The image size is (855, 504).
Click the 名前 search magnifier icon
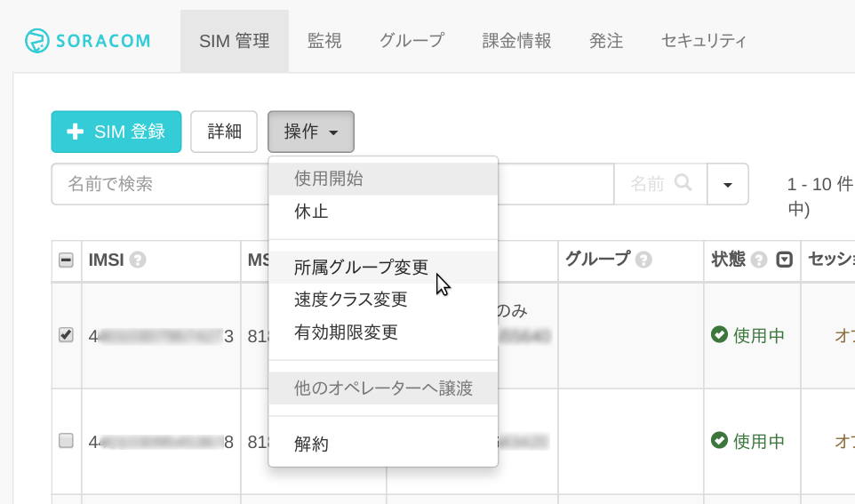coord(683,183)
